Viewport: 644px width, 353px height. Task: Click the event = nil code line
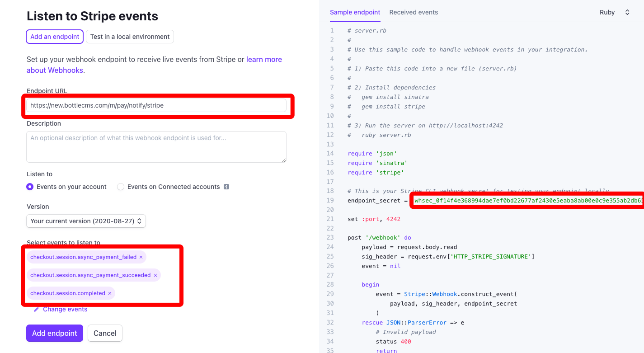pyautogui.click(x=381, y=266)
